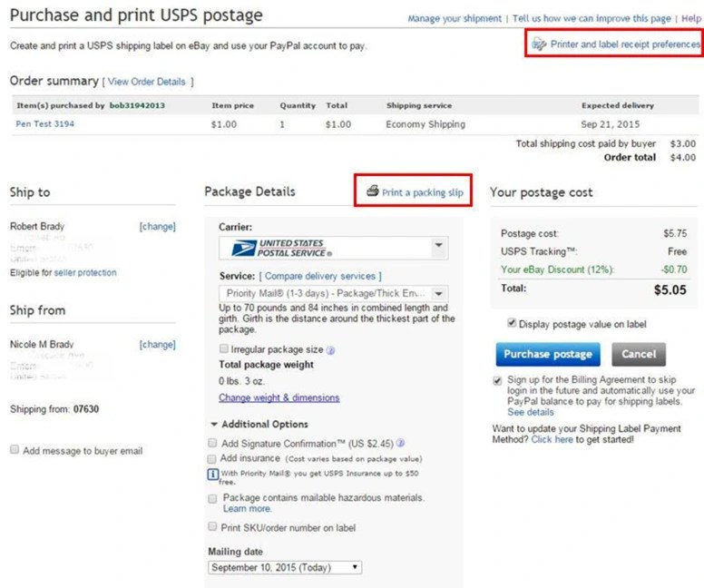Open the Priority Mail service dropdown
The width and height of the screenshot is (704, 588).
tap(439, 293)
